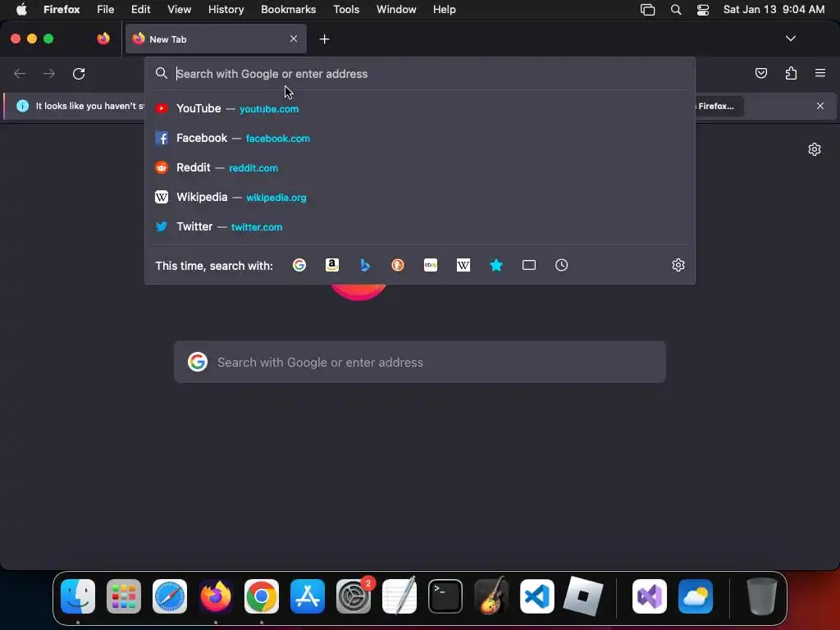The width and height of the screenshot is (840, 630).
Task: Open the Edit menu
Action: click(141, 10)
